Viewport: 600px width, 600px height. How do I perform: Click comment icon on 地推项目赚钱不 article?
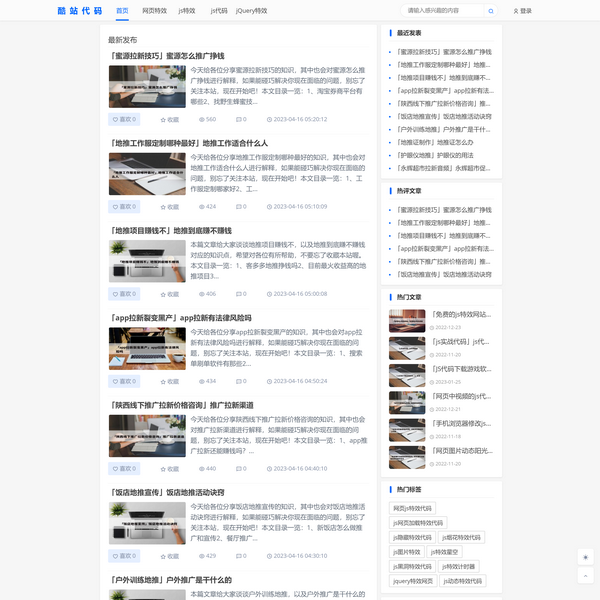(x=239, y=294)
